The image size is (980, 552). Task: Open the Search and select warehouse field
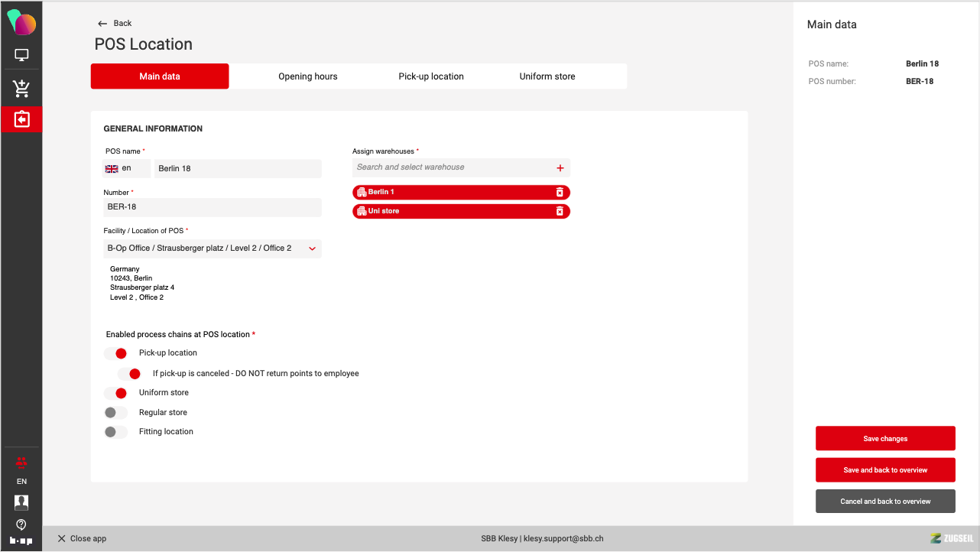(x=451, y=167)
